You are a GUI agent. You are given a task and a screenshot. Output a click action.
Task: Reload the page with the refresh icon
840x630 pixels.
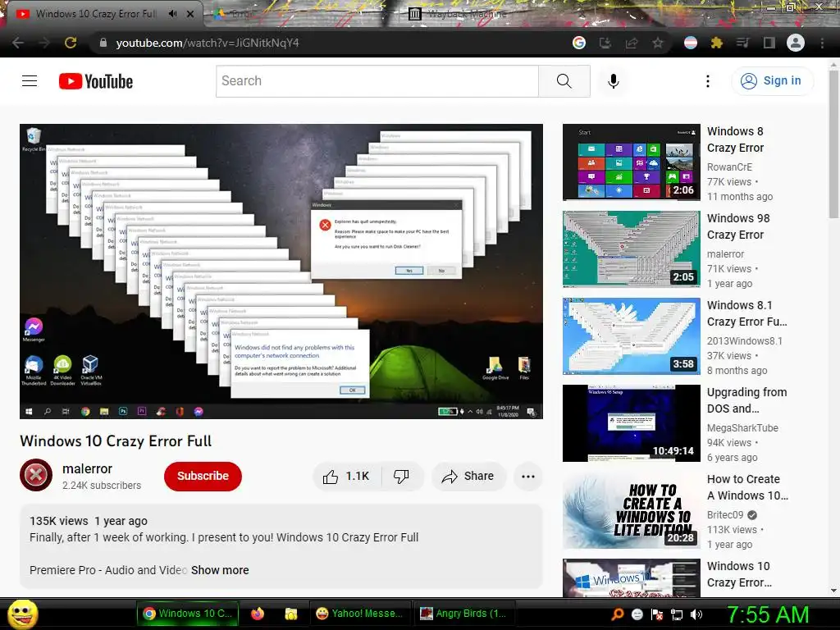[x=71, y=43]
